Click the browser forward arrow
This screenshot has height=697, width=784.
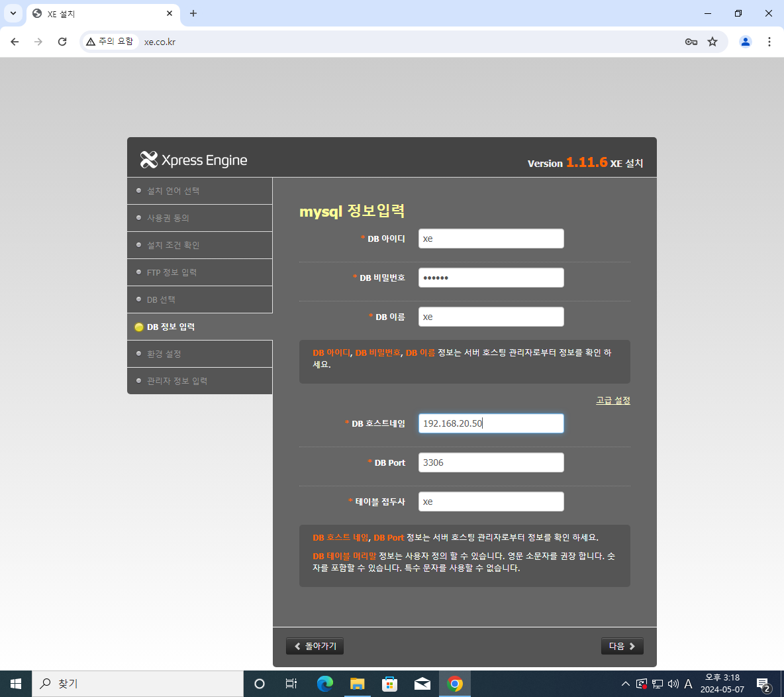click(x=38, y=42)
